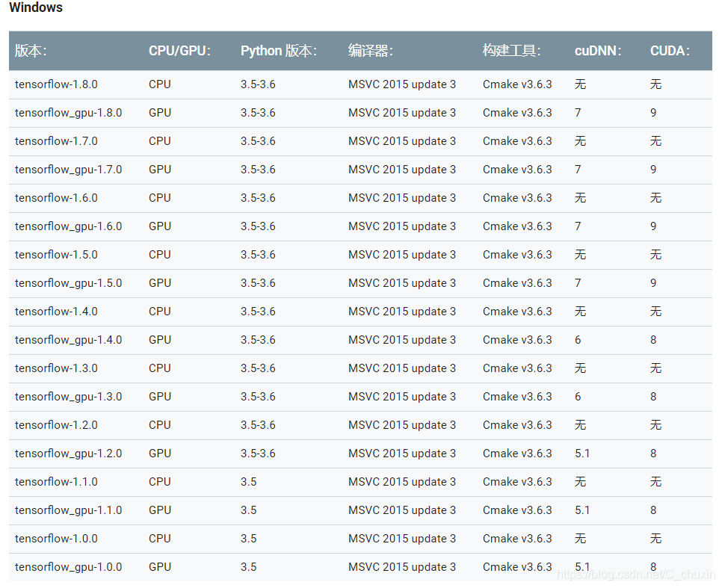Click CUDA value 8 in tensorflow_gpu-1.1.0 row
Image resolution: width=722 pixels, height=588 pixels.
(653, 510)
